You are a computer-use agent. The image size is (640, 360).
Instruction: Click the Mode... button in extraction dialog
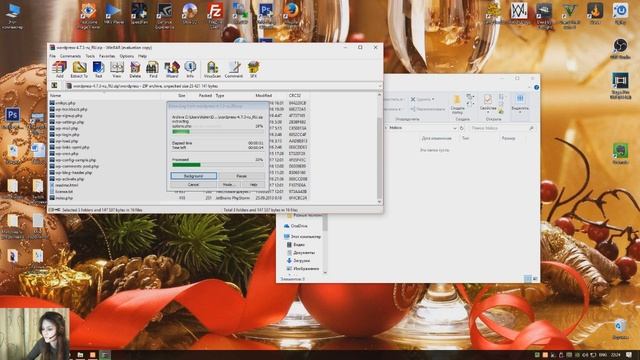[228, 184]
